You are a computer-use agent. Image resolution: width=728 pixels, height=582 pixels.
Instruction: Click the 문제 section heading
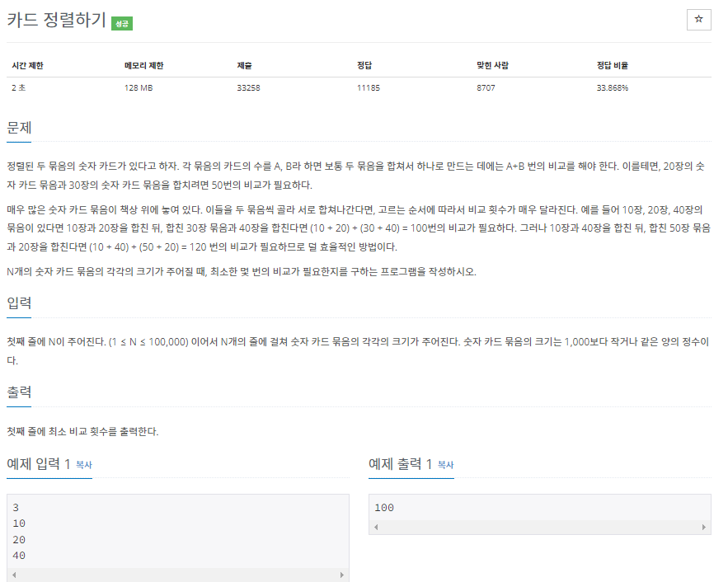19,128
